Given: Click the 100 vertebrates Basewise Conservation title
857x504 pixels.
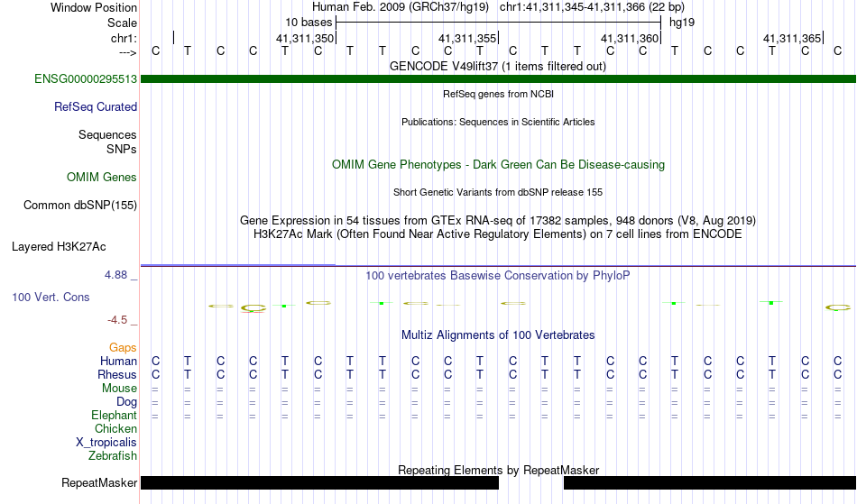Looking at the screenshot, I should [498, 276].
